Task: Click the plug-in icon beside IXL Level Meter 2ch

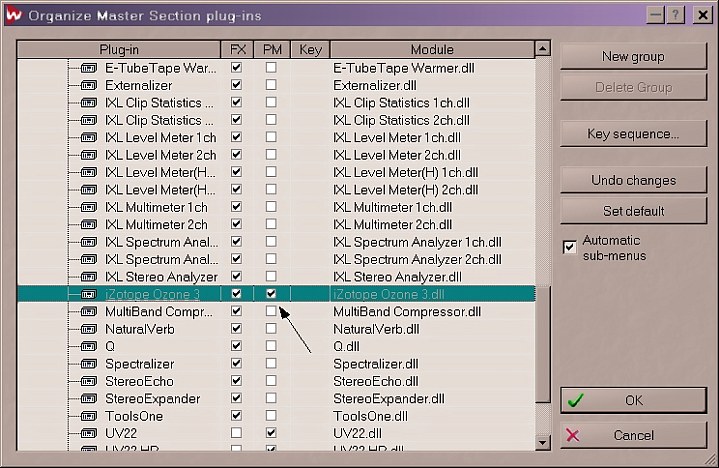Action: tap(88, 155)
